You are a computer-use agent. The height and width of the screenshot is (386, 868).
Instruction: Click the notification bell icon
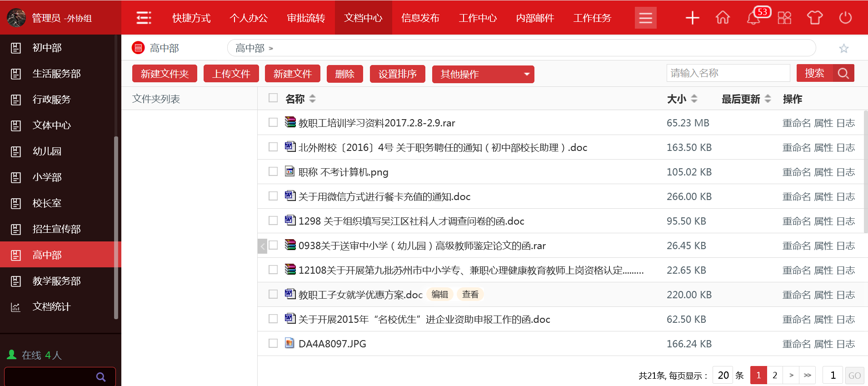pyautogui.click(x=753, y=18)
